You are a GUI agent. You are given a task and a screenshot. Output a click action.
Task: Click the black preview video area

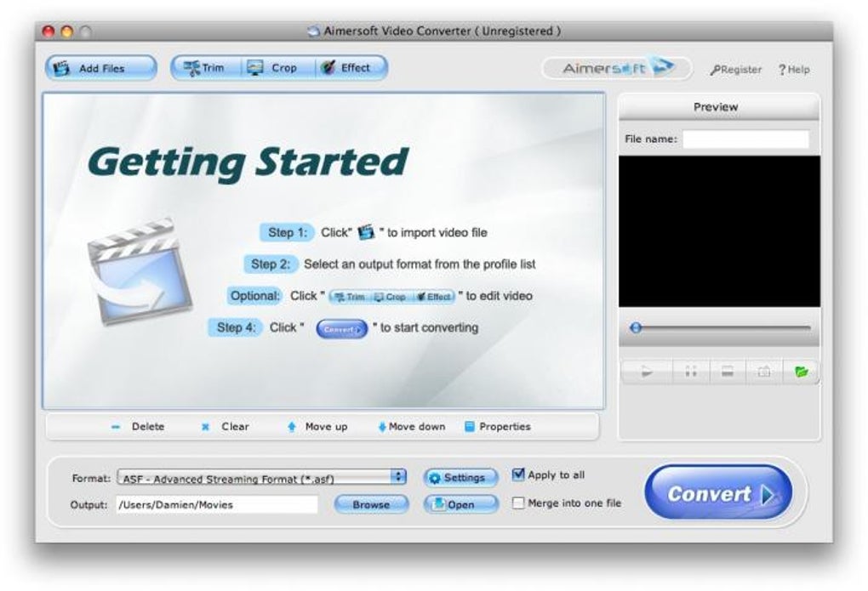[x=719, y=231]
